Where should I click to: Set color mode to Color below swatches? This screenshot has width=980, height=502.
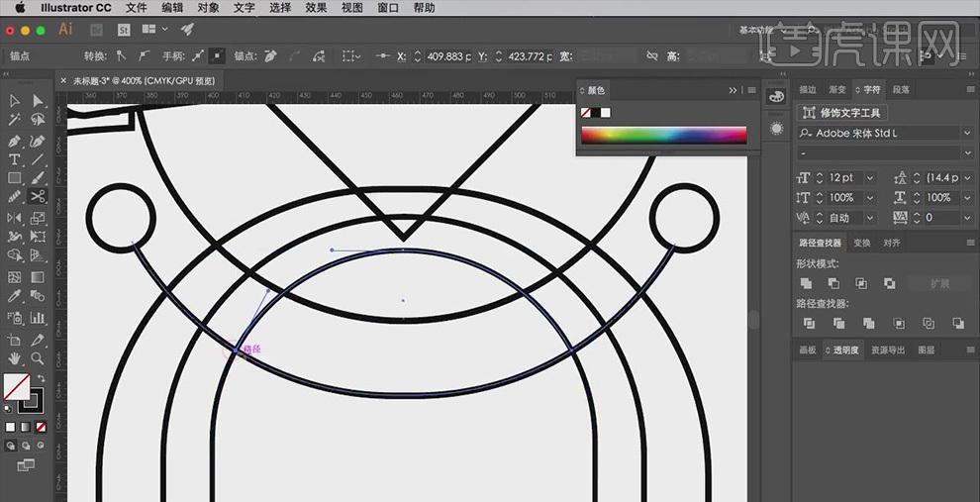(11, 427)
